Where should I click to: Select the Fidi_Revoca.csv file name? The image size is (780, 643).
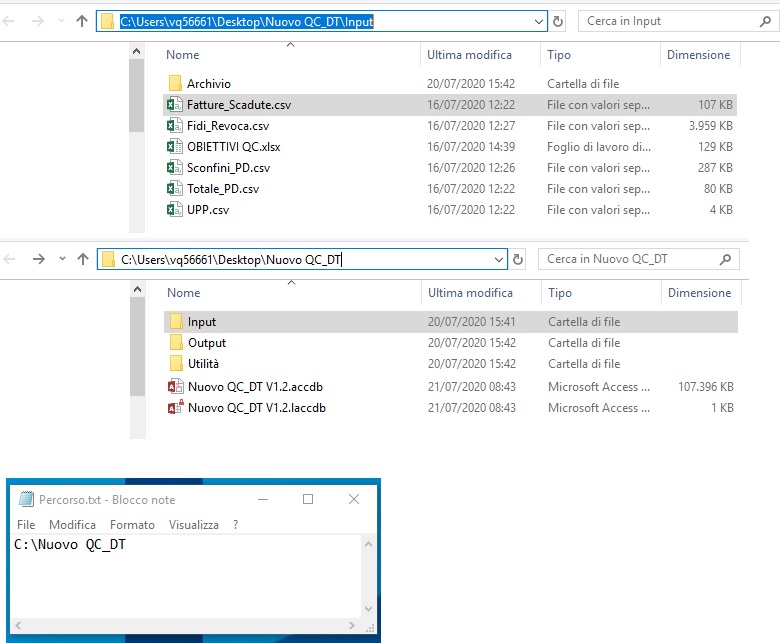tap(228, 126)
